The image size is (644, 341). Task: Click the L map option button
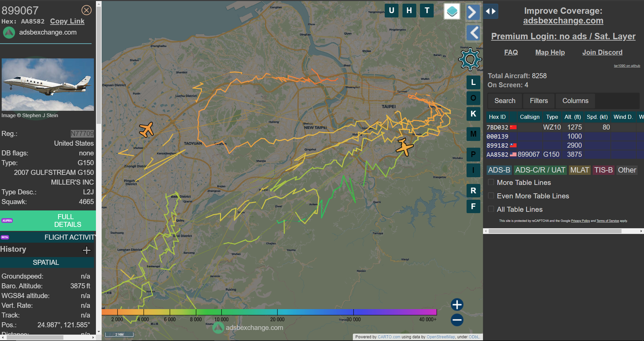(473, 82)
